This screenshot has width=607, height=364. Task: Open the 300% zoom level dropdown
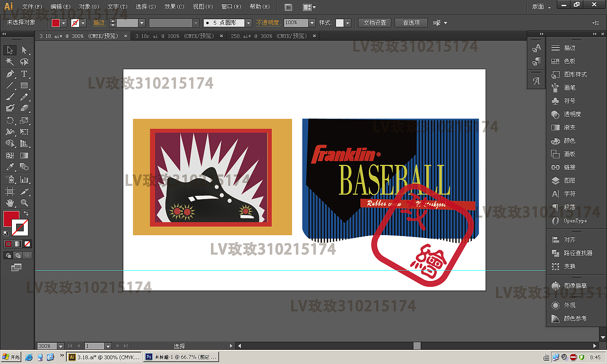click(60, 346)
